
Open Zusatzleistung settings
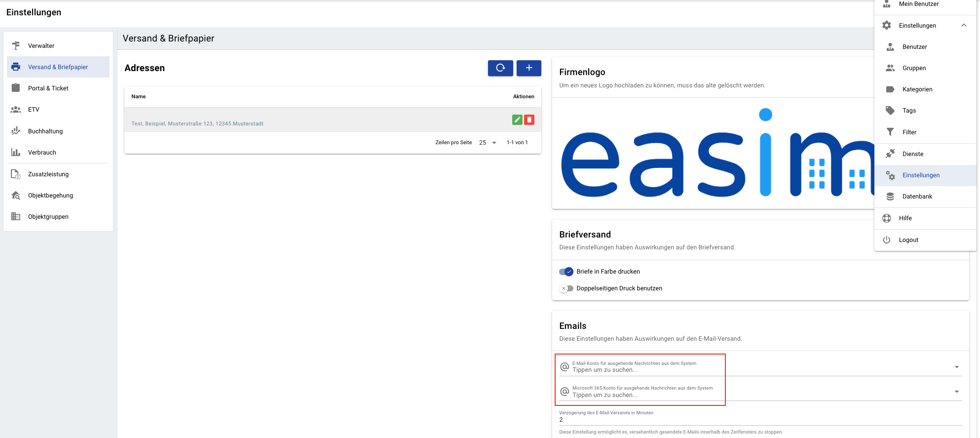[x=58, y=174]
